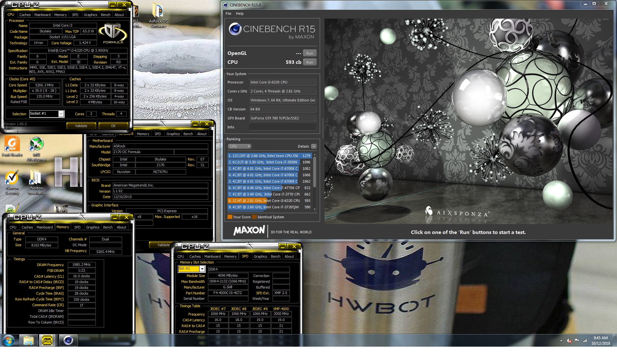617x364 pixels.
Task: Open Cinebench File menu
Action: [x=228, y=13]
